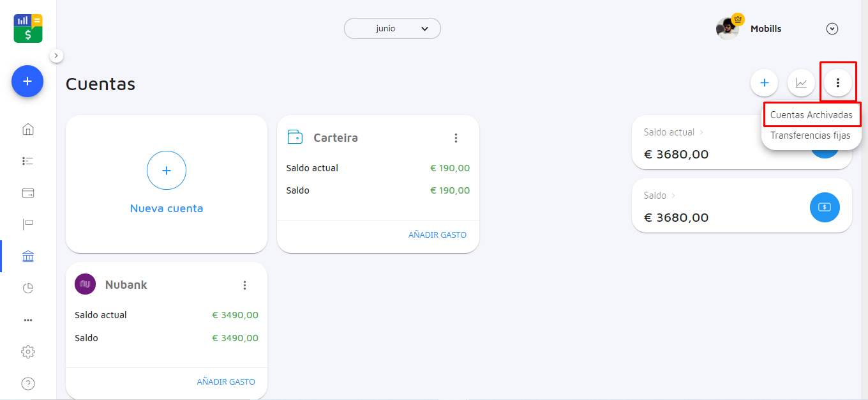Screen dimensions: 868x400
Task: Open the goals flag sidebar icon
Action: tap(28, 224)
